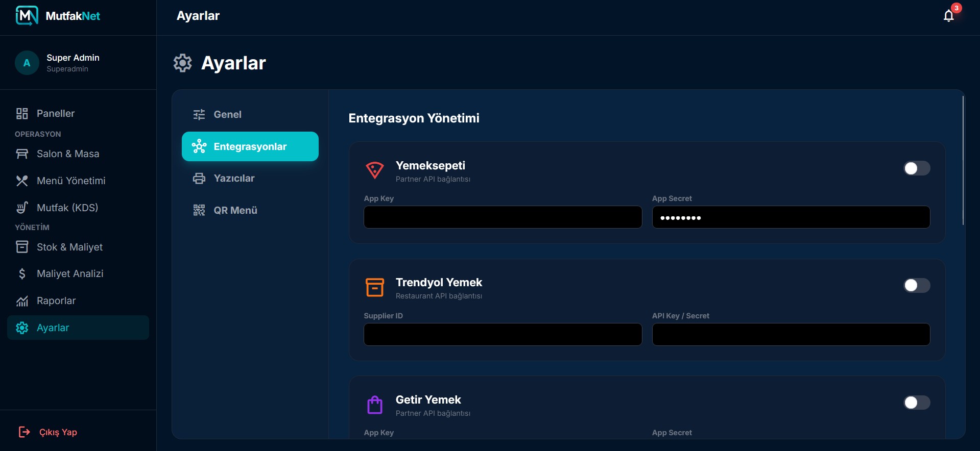The image size is (980, 451).
Task: Enable the Getir Yemek integration toggle
Action: tap(917, 403)
